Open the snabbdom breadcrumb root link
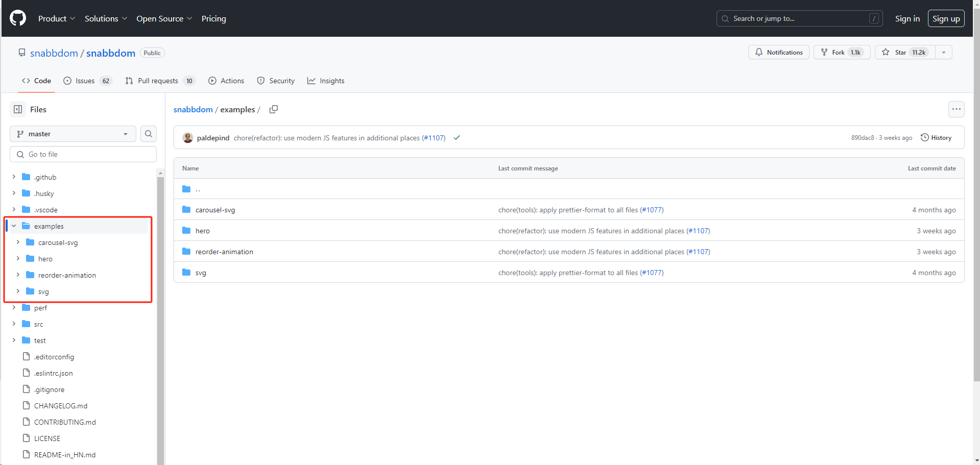980x465 pixels. (x=193, y=109)
